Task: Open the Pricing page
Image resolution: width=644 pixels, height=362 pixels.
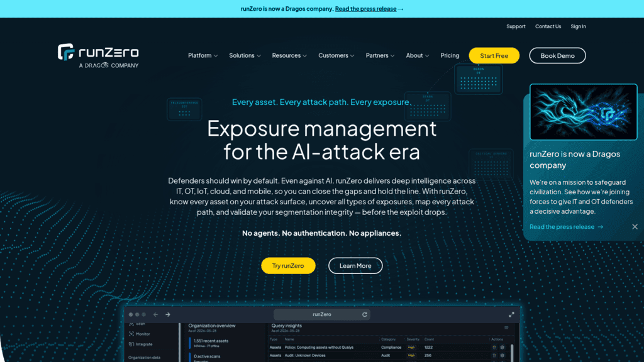Action: tap(450, 55)
